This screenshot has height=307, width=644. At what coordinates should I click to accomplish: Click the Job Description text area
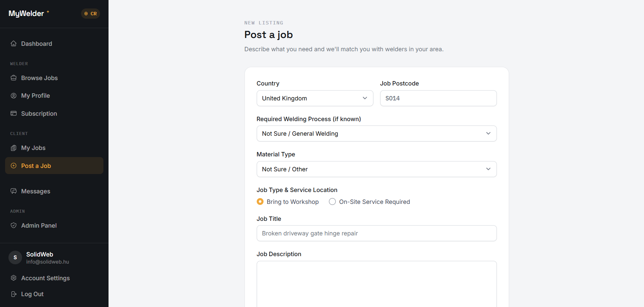pos(376,284)
